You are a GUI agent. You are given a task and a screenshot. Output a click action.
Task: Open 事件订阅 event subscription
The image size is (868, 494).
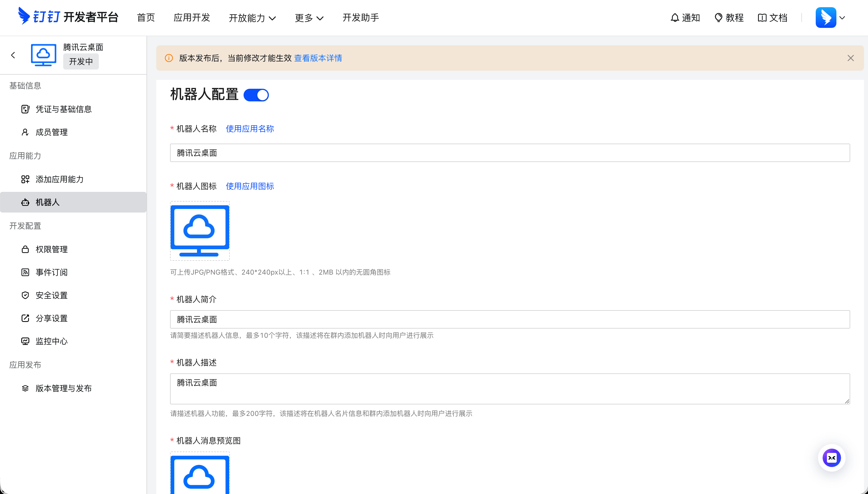tap(52, 273)
